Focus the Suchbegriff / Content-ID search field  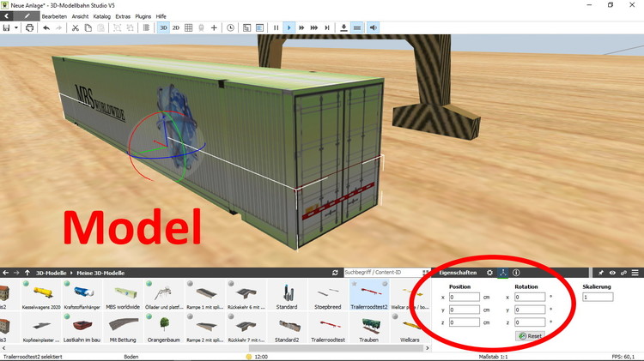click(383, 273)
